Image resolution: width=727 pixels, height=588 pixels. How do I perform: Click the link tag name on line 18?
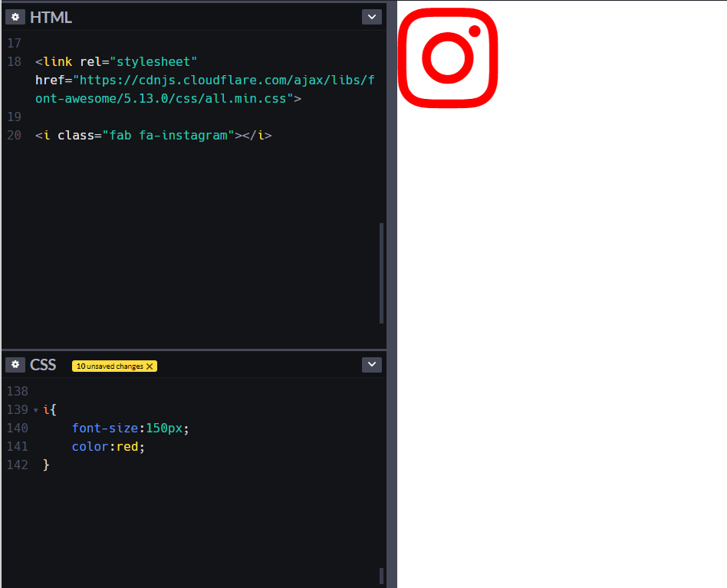point(58,61)
